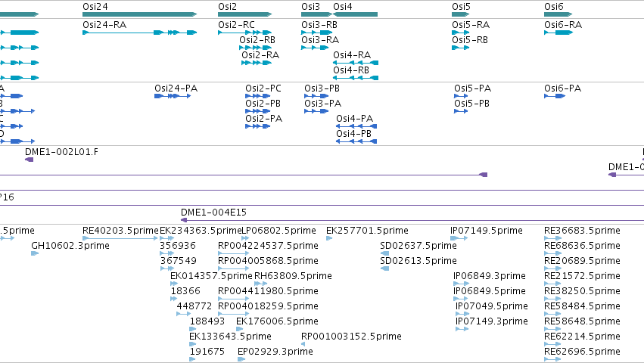Click the EK133643.5prime EST
644x363 pixels.
point(193,345)
